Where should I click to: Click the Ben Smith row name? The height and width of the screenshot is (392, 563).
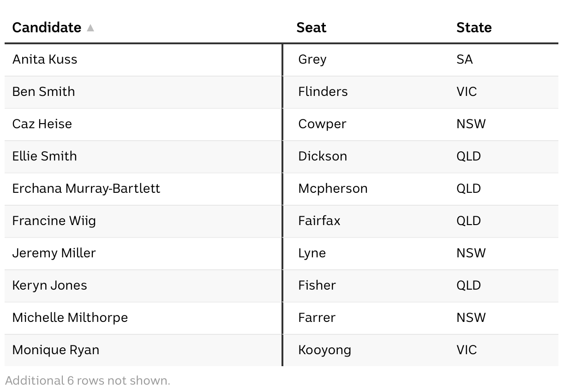[x=43, y=92]
